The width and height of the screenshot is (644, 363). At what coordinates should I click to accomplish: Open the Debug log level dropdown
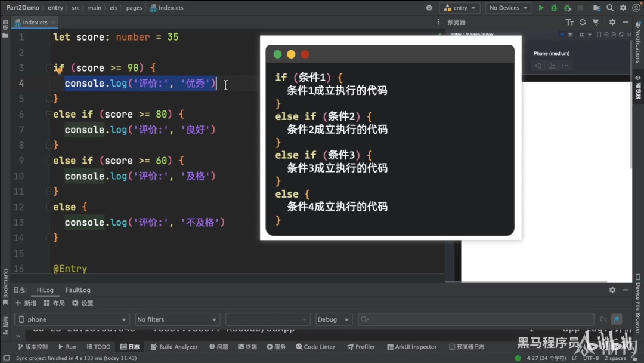333,319
